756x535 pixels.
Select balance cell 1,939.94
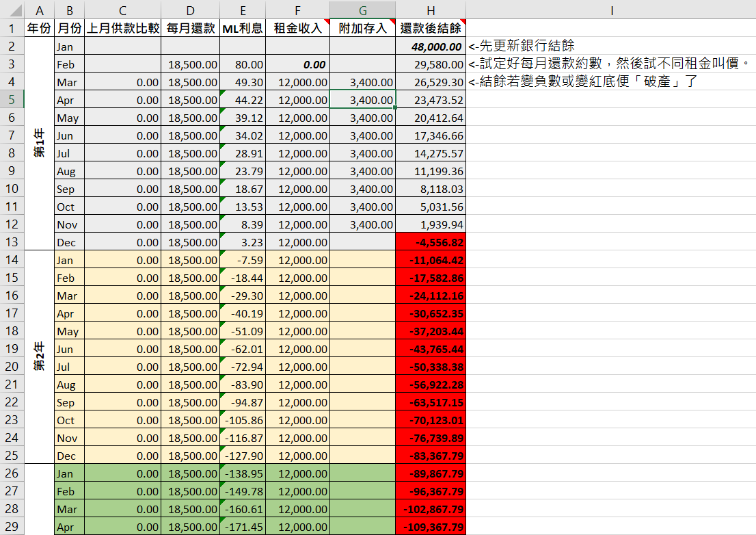click(x=431, y=224)
